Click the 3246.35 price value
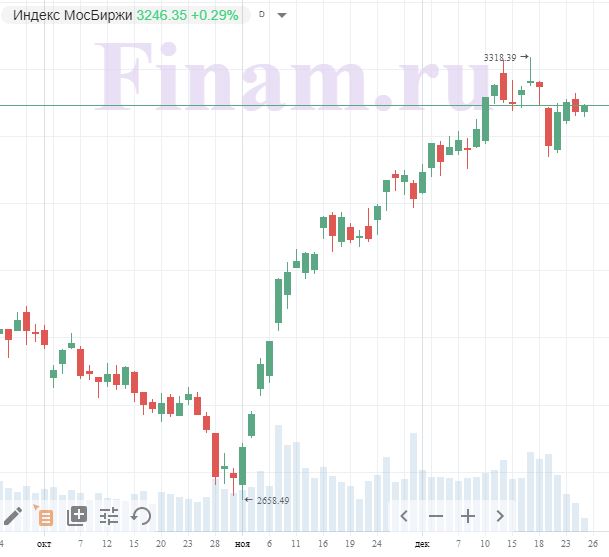Viewport: 609px width, 557px height. click(x=162, y=15)
